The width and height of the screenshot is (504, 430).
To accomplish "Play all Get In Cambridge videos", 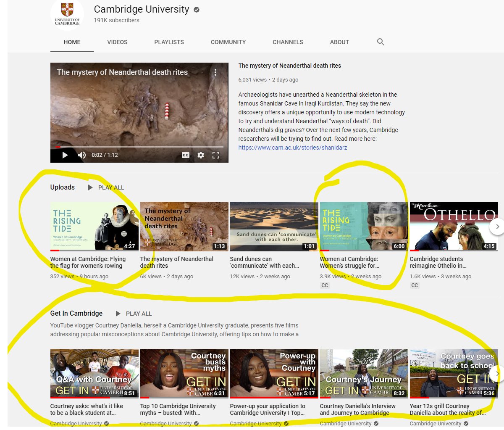I will [134, 314].
